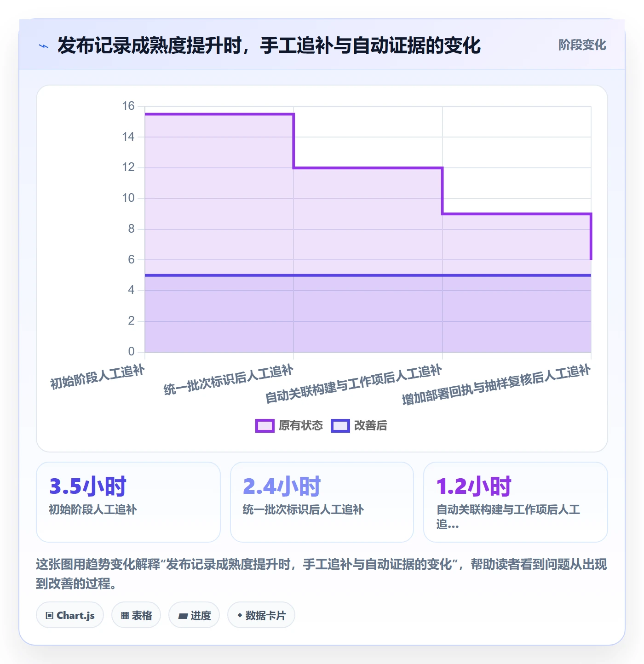Click x-axis label 统一批次标识后人工追补
644x664 pixels.
point(229,380)
